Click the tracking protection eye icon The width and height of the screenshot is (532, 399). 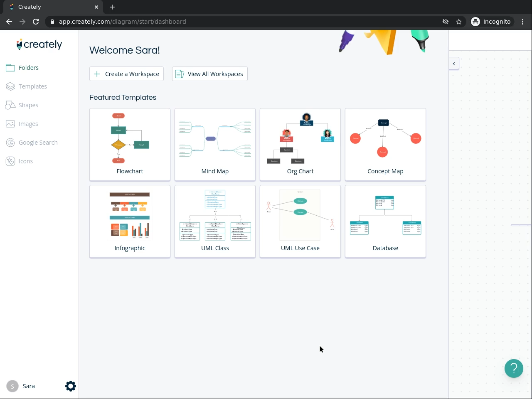446,22
